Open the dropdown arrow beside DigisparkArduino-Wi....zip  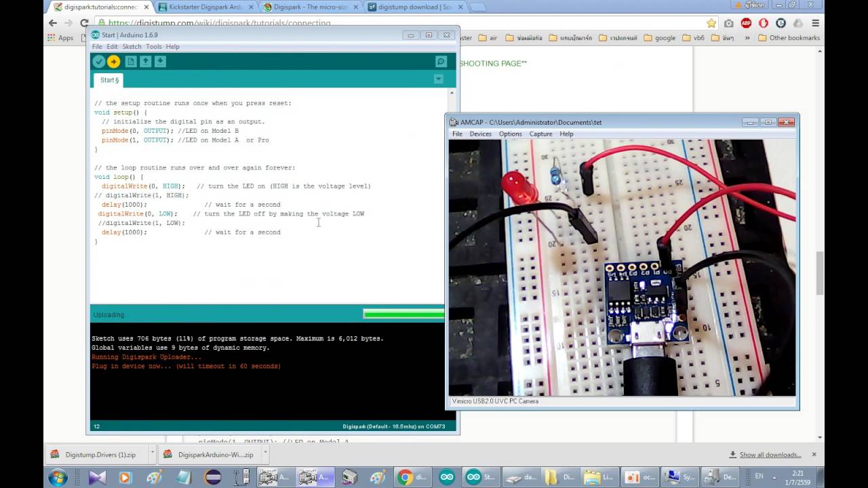point(264,455)
